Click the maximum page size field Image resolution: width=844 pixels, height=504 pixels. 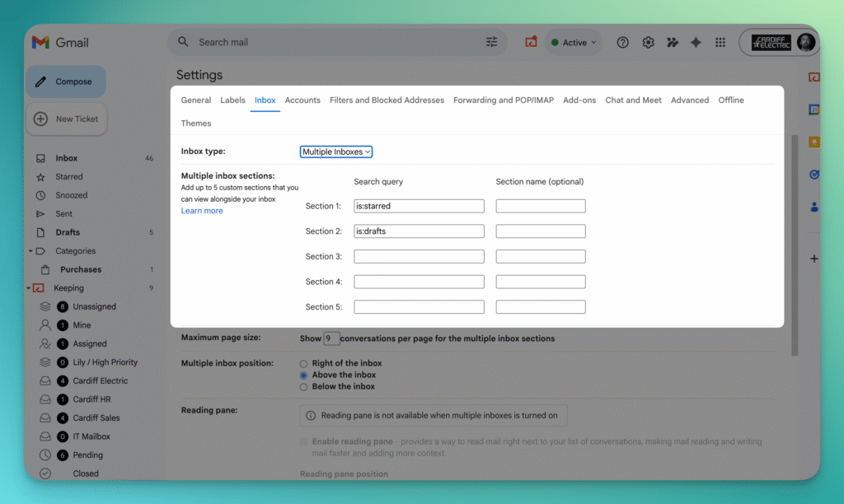331,338
